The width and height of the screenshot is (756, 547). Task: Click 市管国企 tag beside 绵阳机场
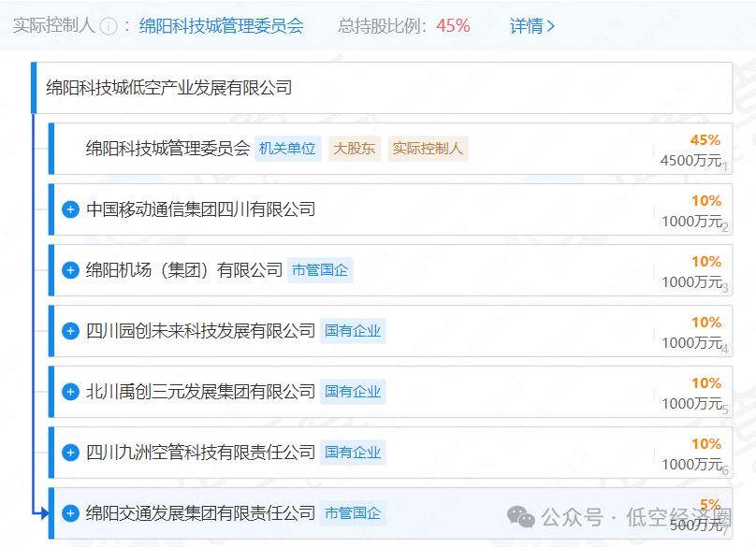pos(320,270)
